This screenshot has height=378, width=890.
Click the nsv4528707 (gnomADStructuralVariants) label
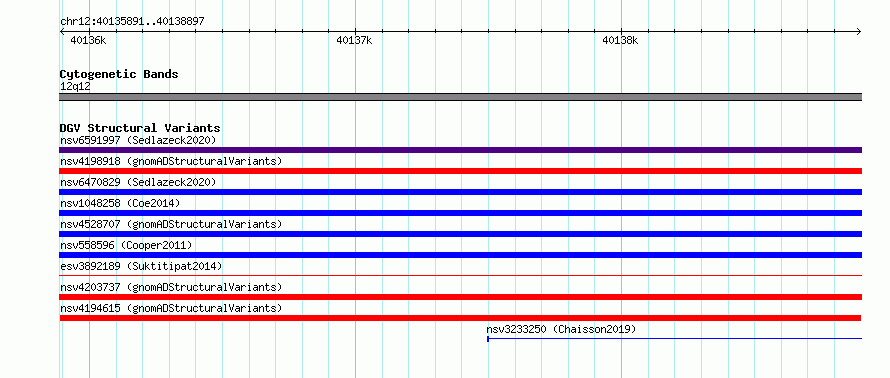coord(171,224)
